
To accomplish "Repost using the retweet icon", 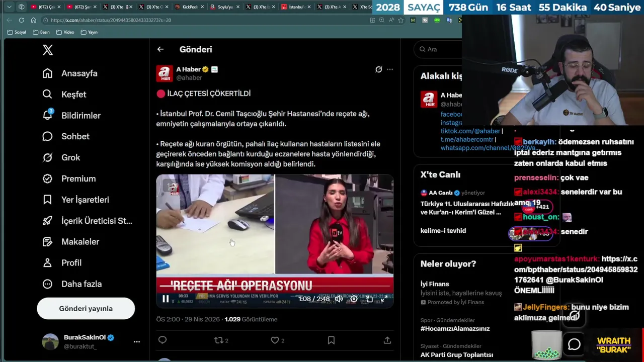I will pos(218,340).
